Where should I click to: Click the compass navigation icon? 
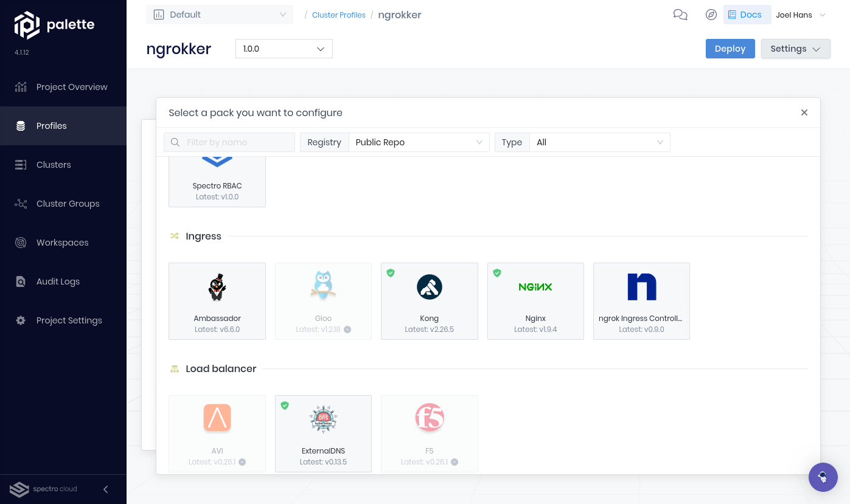(x=711, y=15)
